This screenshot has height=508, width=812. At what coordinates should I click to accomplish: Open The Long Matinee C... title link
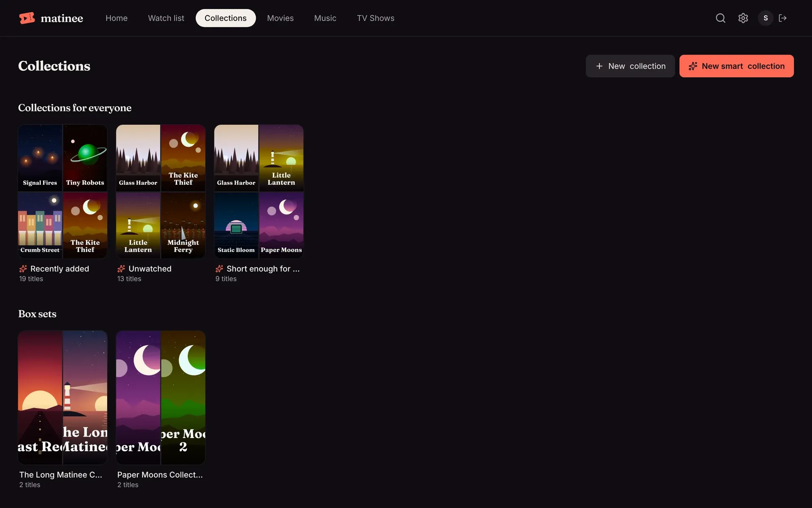point(61,475)
